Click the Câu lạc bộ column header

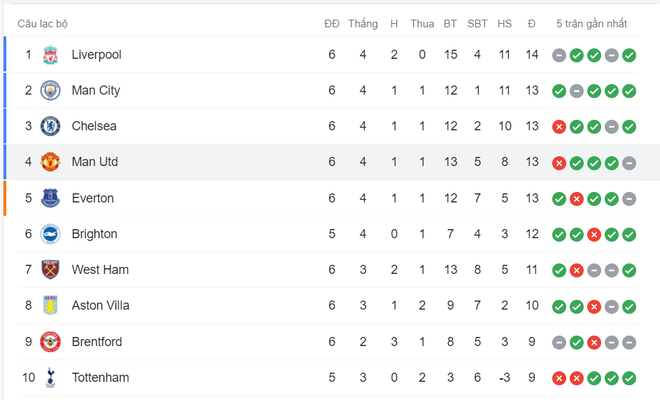(x=42, y=24)
